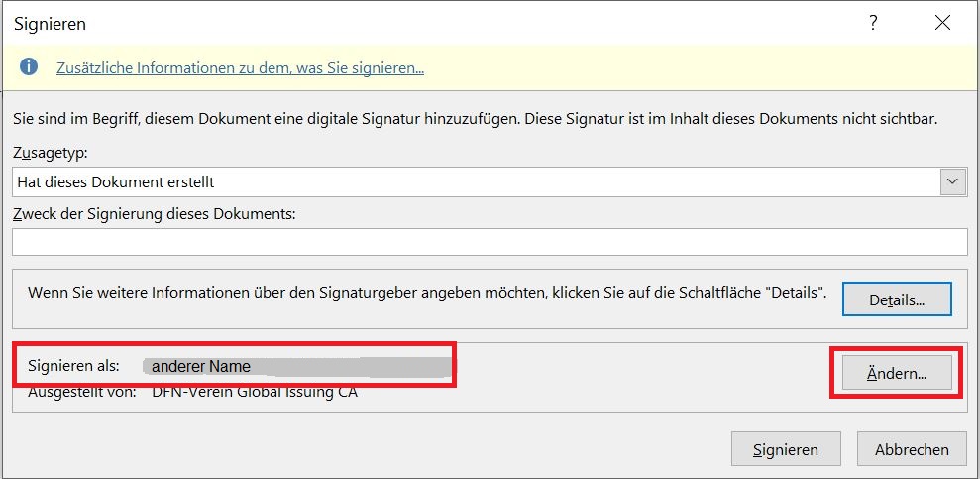
Task: Confirm with the Signieren button
Action: (786, 449)
